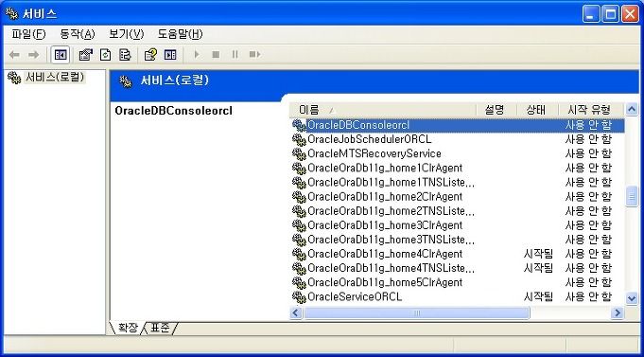Click the services gear icon in title bar
This screenshot has width=644, height=357.
click(x=11, y=13)
